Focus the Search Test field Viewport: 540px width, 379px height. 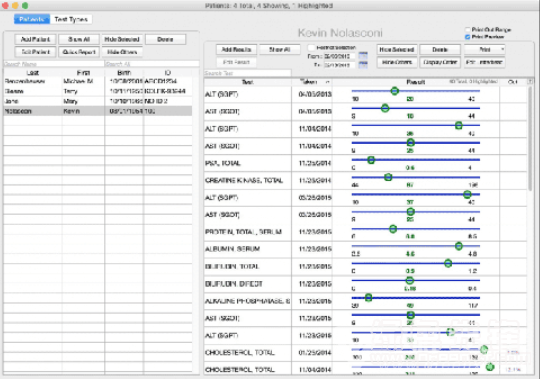pyautogui.click(x=247, y=73)
